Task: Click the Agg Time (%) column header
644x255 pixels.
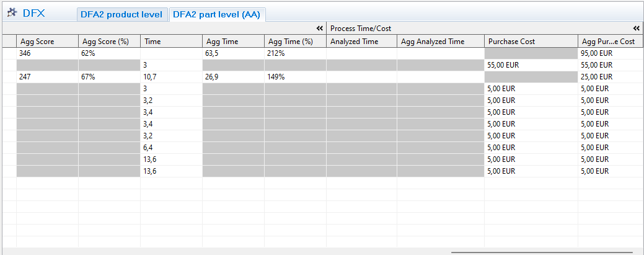Action: (x=295, y=42)
